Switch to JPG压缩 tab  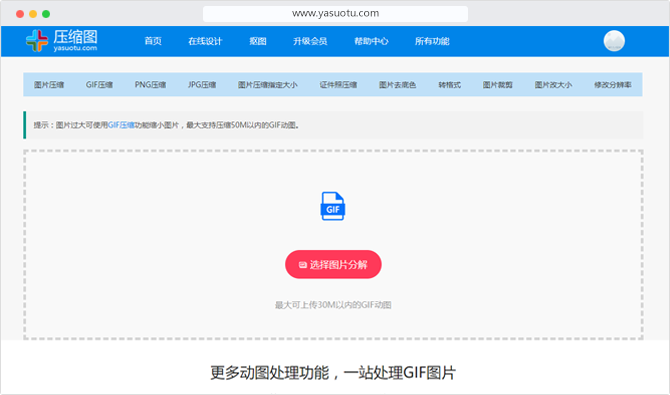click(x=202, y=85)
